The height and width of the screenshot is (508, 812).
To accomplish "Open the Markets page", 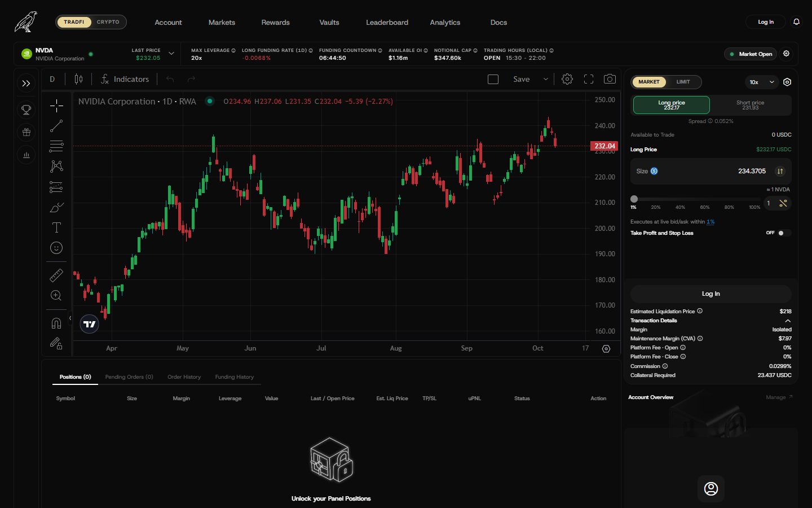I will point(222,23).
